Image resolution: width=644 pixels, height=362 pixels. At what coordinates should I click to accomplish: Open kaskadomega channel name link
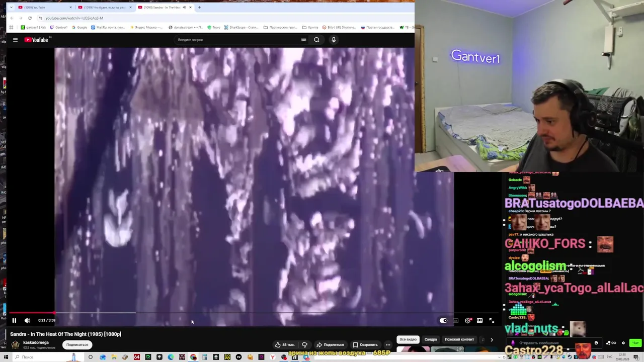36,342
